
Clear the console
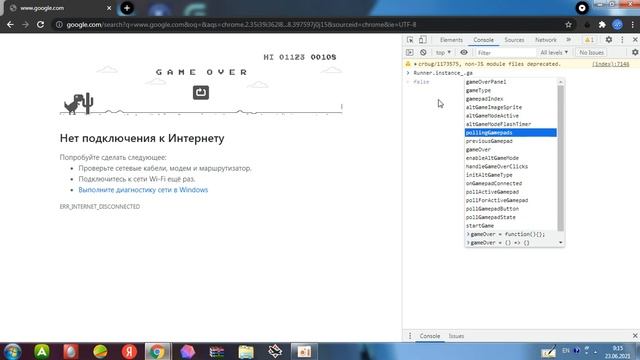[423, 52]
